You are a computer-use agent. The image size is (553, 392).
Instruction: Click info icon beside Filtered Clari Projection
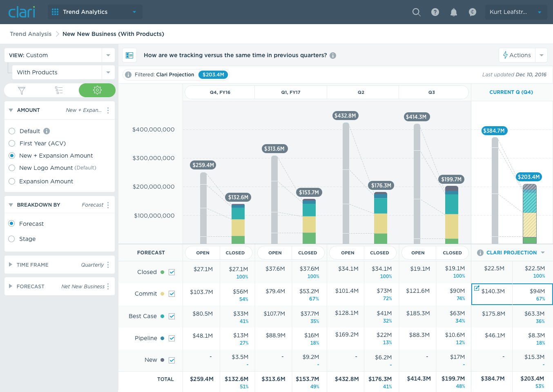coord(128,75)
